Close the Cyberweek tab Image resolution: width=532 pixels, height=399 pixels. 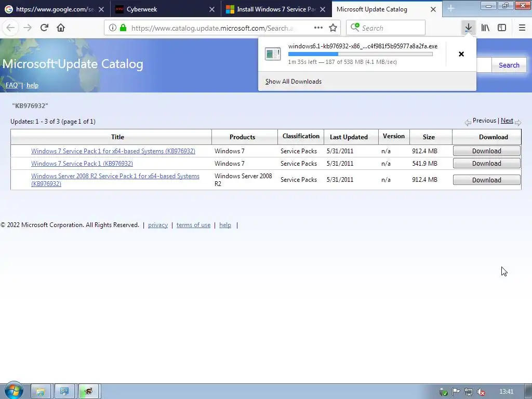(x=212, y=9)
